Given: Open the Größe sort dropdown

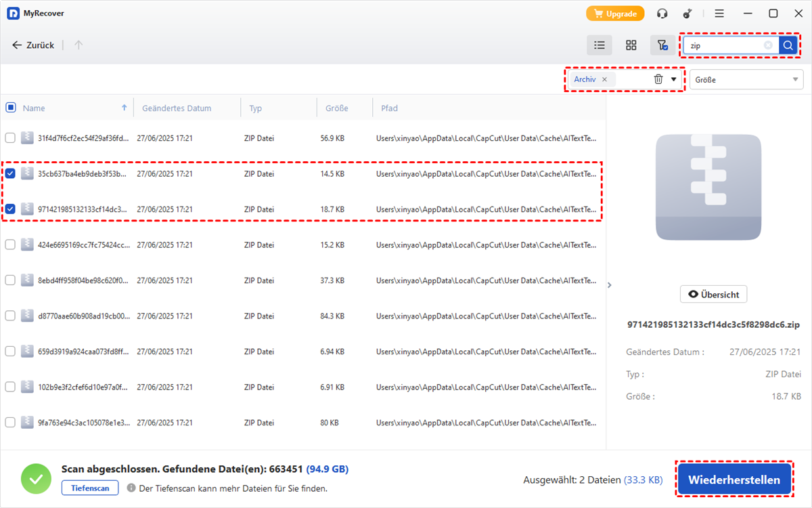Looking at the screenshot, I should pos(746,80).
